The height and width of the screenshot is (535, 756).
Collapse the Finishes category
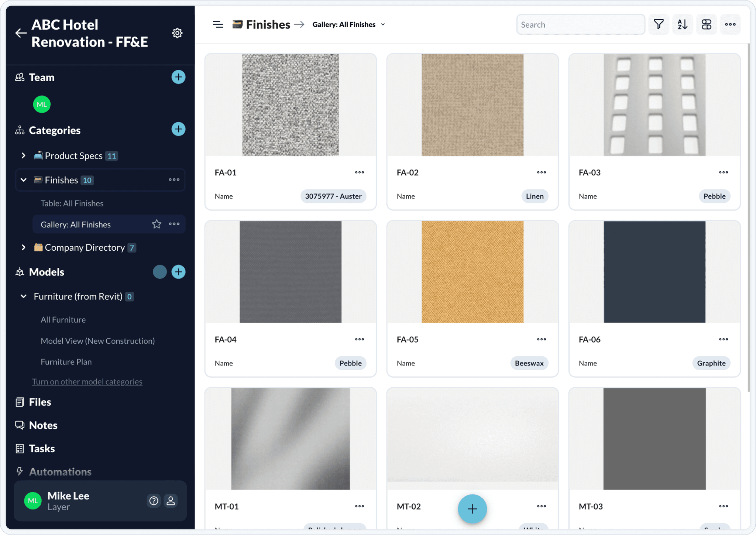pos(24,180)
